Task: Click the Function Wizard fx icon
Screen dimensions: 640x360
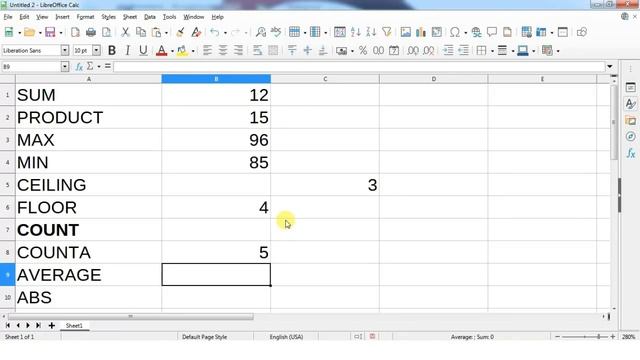Action: click(79, 67)
